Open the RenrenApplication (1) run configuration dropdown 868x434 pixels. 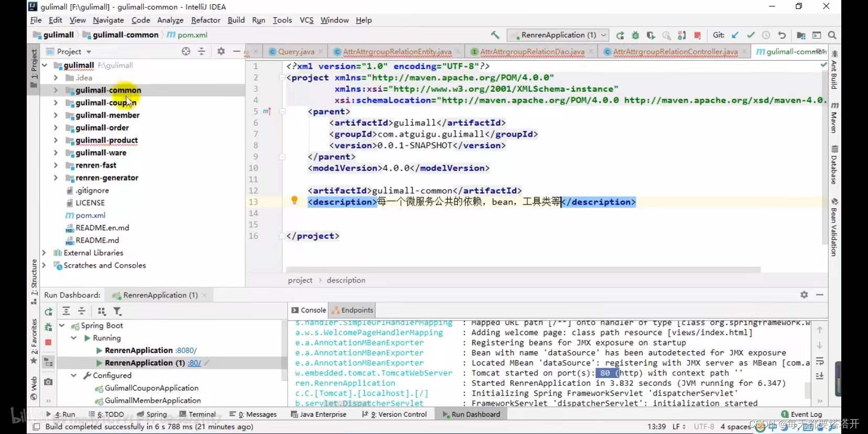pyautogui.click(x=558, y=35)
